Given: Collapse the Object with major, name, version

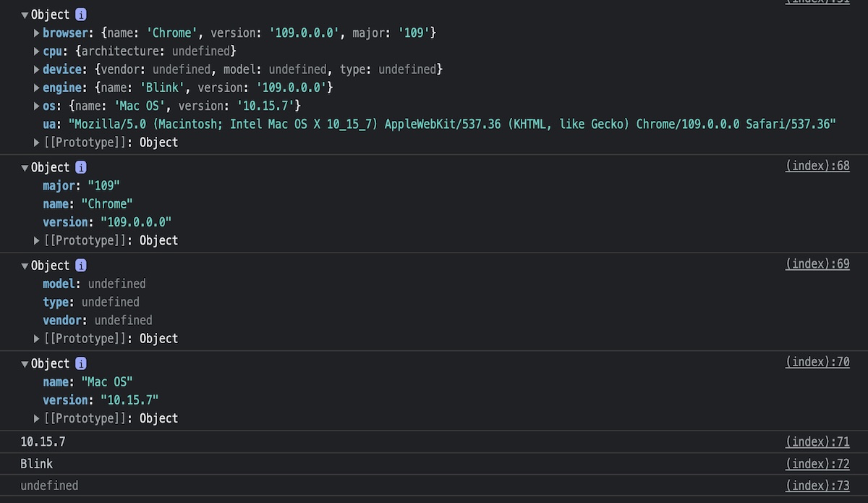Looking at the screenshot, I should pos(25,168).
